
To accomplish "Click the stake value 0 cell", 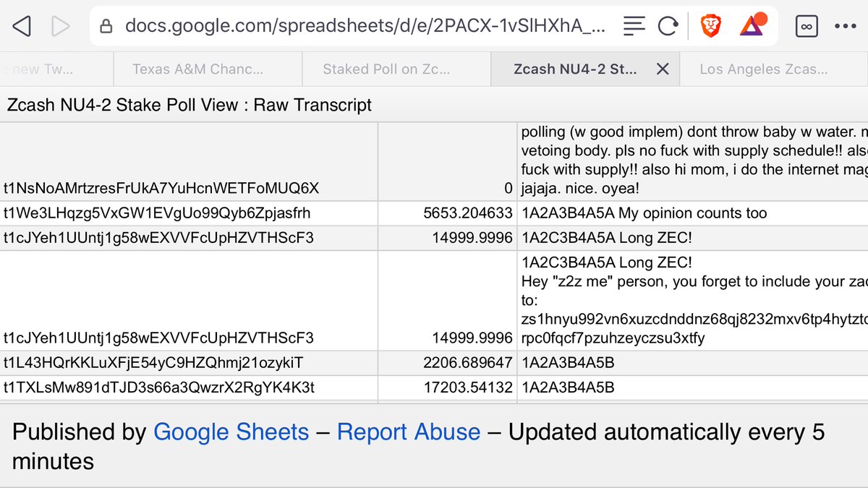I will (448, 162).
